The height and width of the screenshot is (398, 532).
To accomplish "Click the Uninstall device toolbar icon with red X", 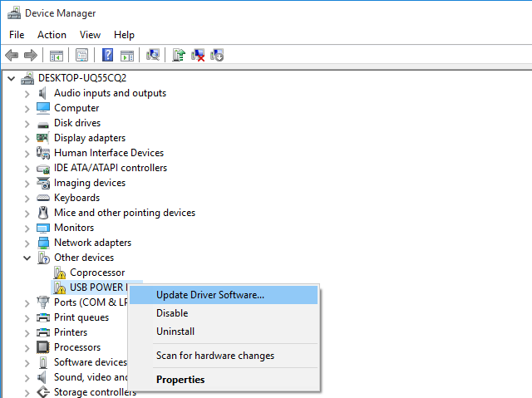I will pyautogui.click(x=198, y=56).
